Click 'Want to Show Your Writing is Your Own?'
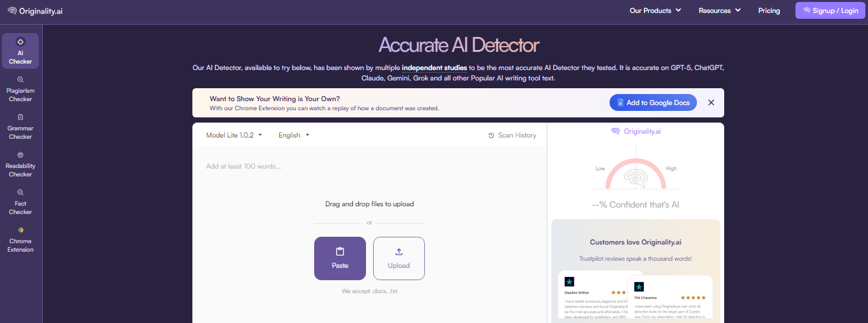Viewport: 868px width, 323px height. tap(275, 99)
